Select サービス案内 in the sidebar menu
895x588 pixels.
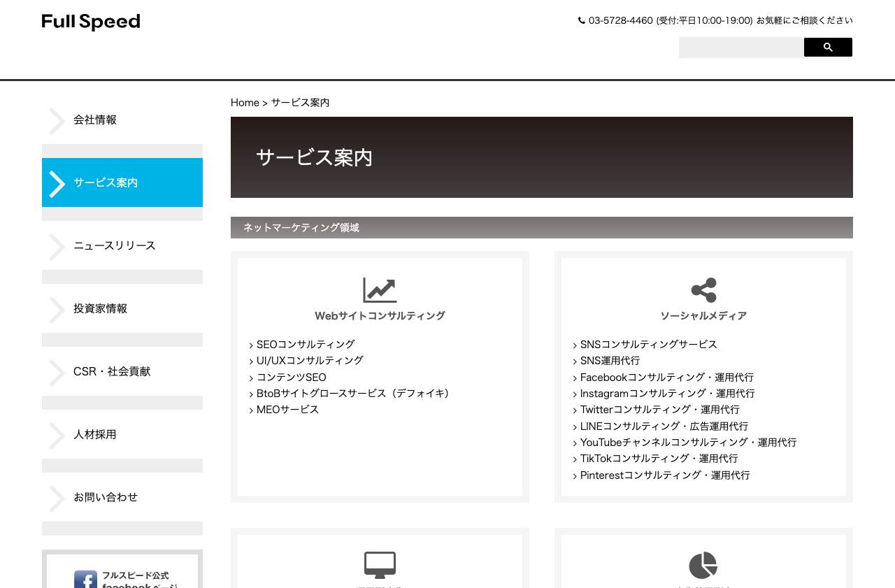(105, 182)
